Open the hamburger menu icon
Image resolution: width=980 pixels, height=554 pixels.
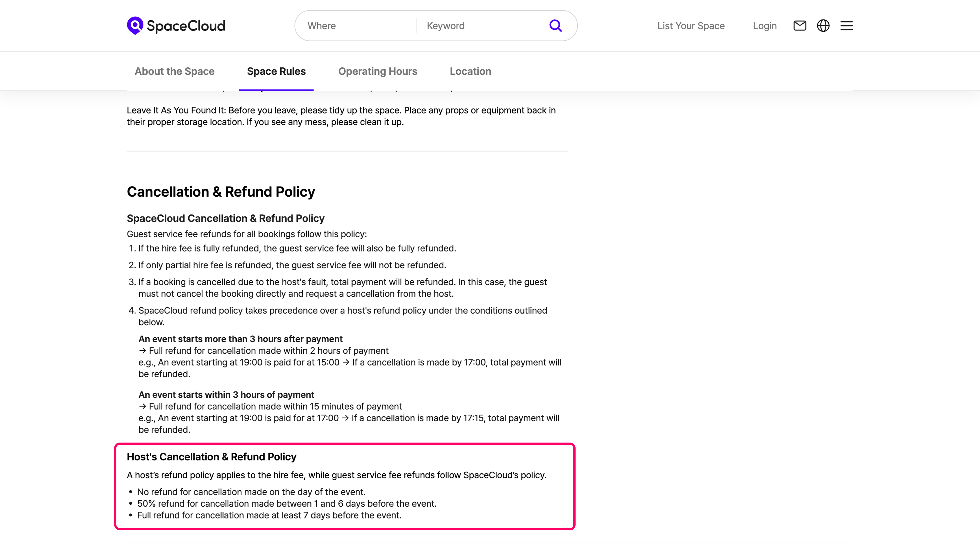pyautogui.click(x=846, y=25)
